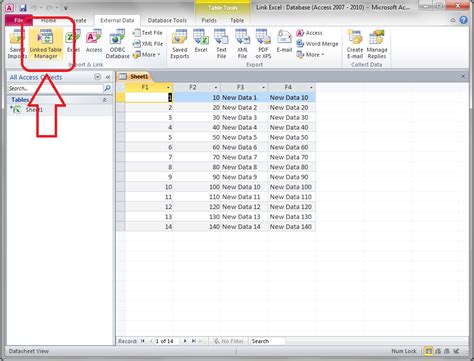474x361 pixels.
Task: Open More export options dropdown
Action: tap(310, 55)
